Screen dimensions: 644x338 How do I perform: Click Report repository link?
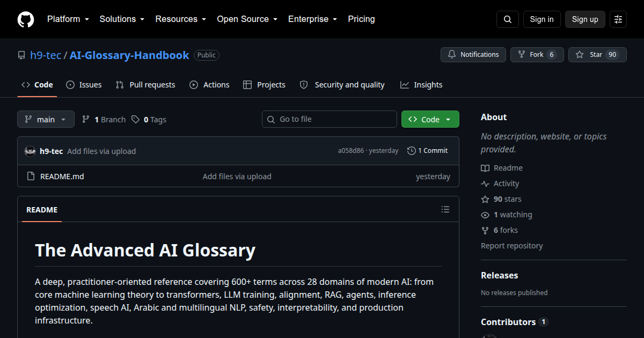tap(512, 246)
